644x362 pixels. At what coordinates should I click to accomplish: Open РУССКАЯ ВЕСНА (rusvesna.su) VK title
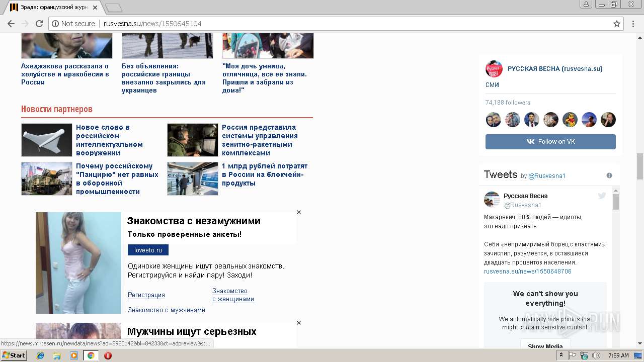555,69
